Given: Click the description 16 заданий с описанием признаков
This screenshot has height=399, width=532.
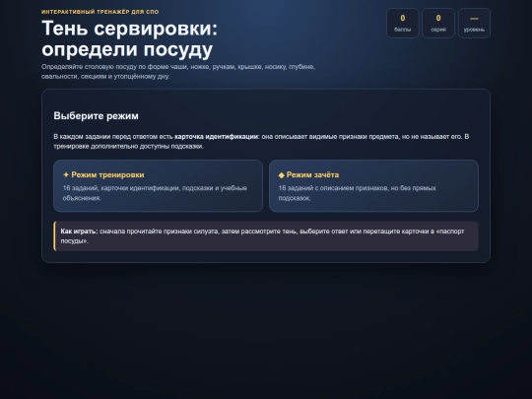Looking at the screenshot, I should pos(357,193).
